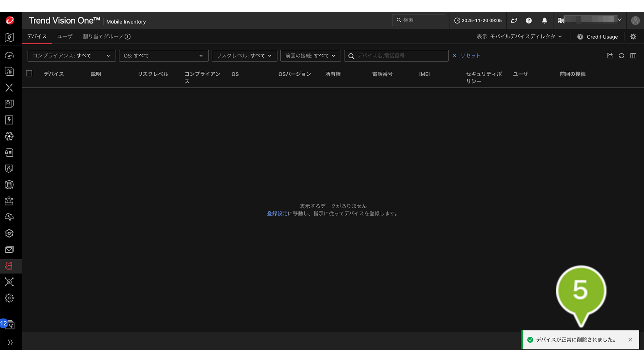Follow the 登録設定 link

[x=277, y=214]
